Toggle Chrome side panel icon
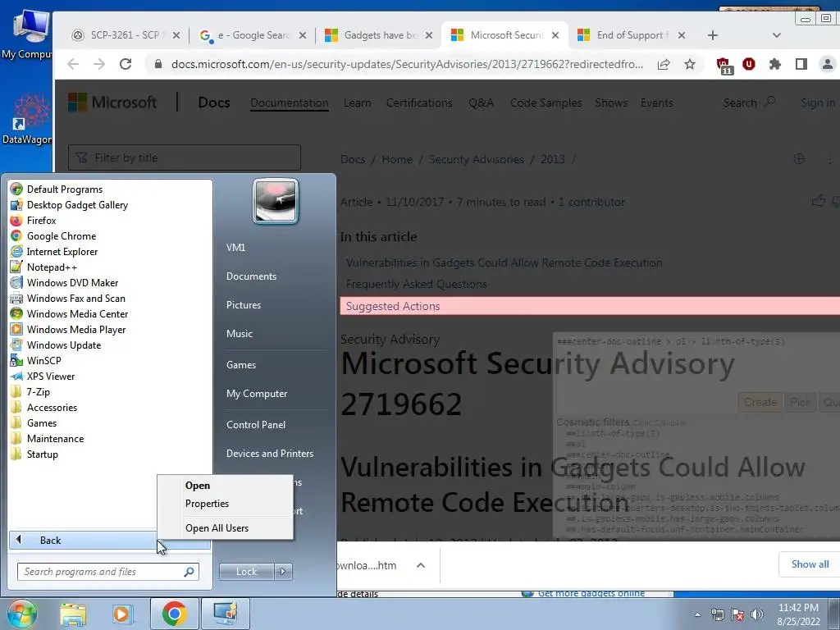The image size is (840, 630). coord(801,64)
